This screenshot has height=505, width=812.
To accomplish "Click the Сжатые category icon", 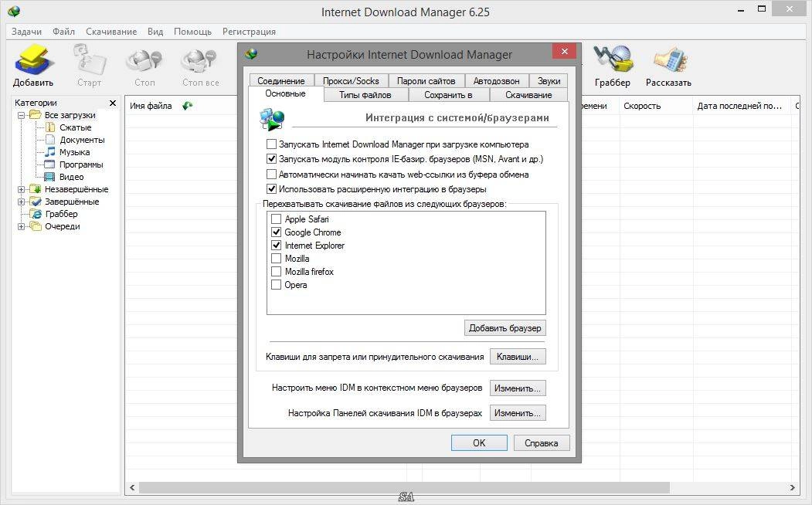I will click(50, 127).
